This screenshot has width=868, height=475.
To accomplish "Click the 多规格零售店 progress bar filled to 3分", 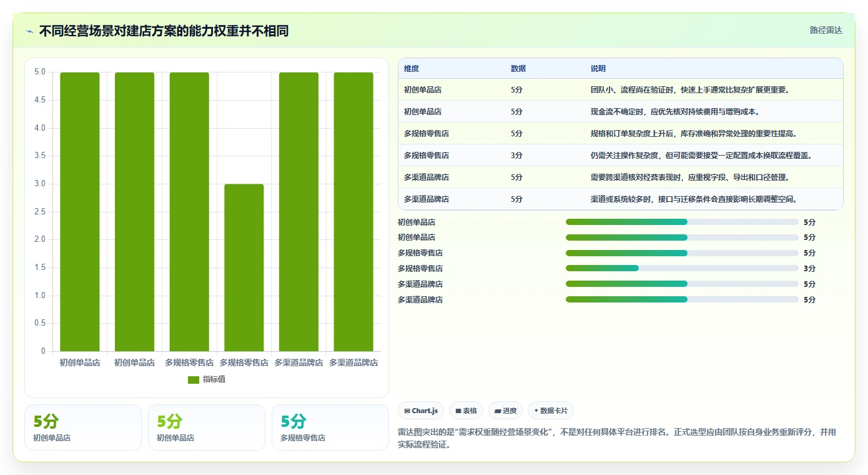I will tap(682, 268).
